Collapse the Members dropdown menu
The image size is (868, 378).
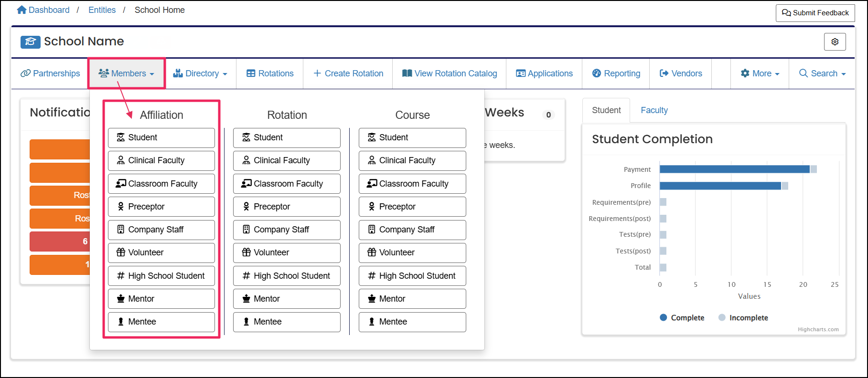point(127,73)
